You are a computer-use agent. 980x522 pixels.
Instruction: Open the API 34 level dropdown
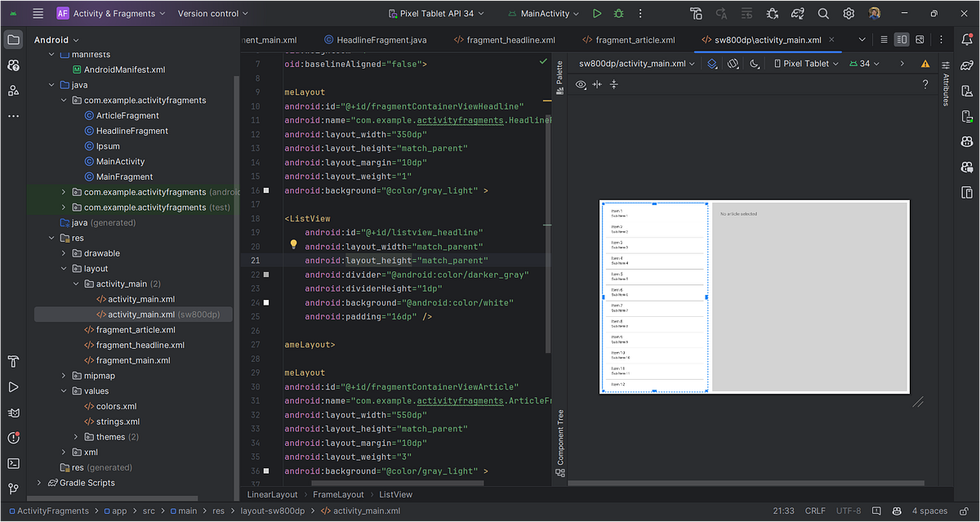point(865,63)
